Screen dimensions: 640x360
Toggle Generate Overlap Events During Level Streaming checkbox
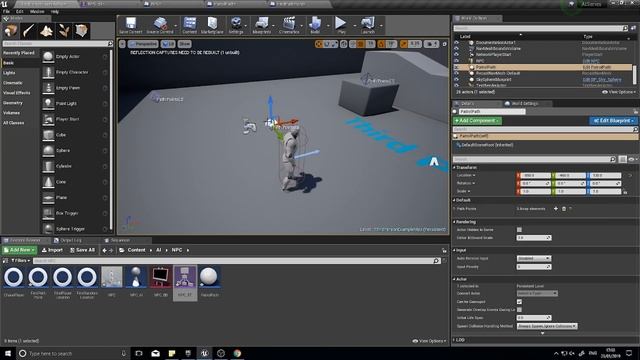(519, 310)
